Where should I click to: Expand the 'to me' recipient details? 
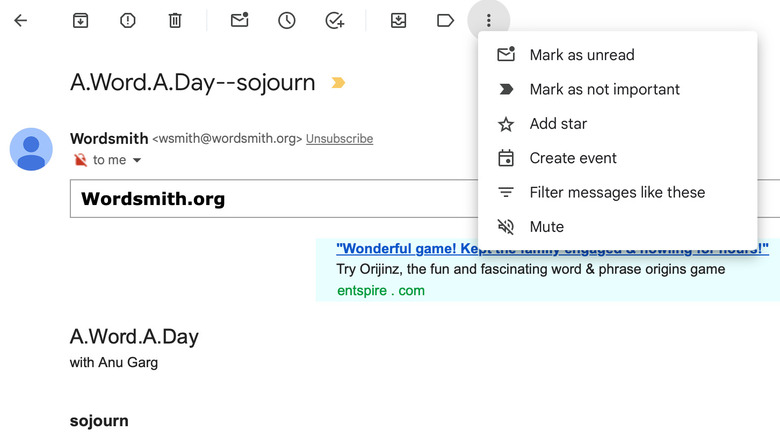[x=137, y=160]
